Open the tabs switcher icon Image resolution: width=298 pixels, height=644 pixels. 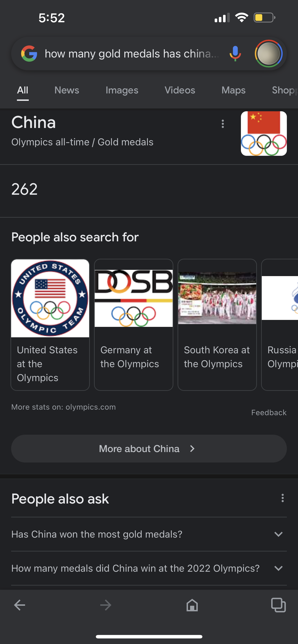[279, 605]
